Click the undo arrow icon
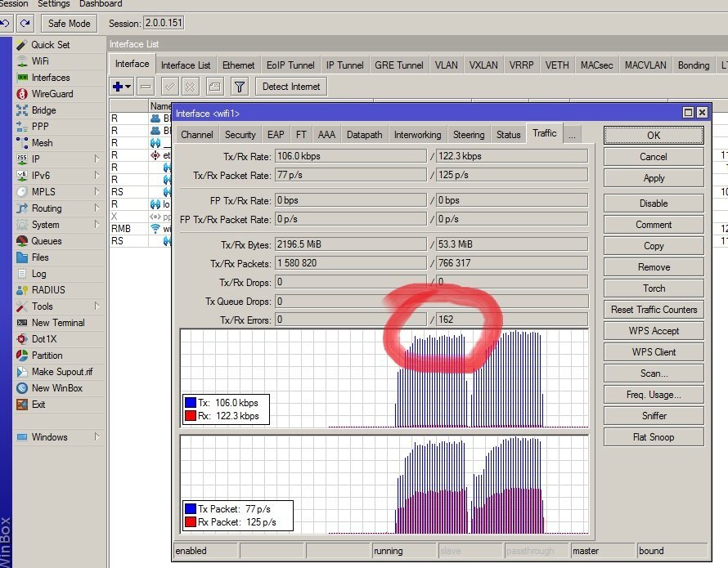The height and width of the screenshot is (568, 728). (5, 23)
